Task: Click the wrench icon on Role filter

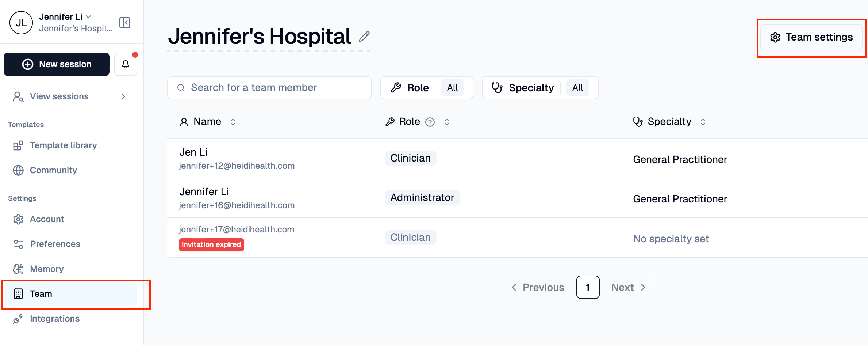Action: (x=397, y=87)
